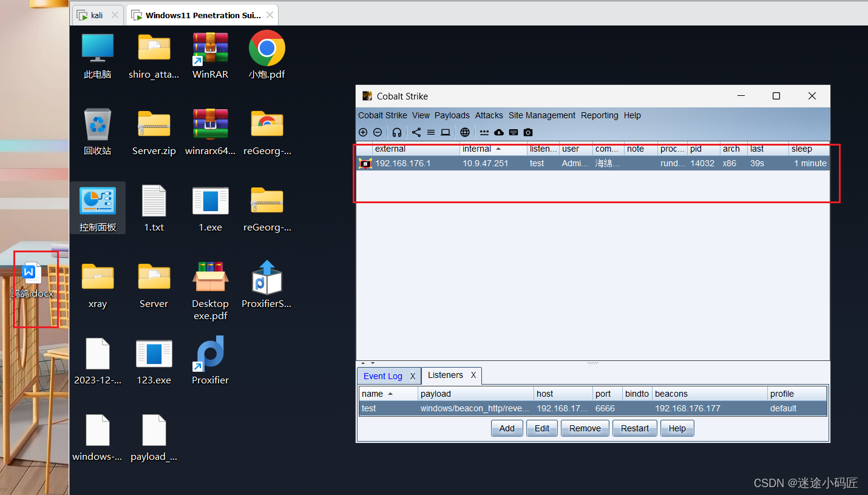The height and width of the screenshot is (495, 868).
Task: Click the Help button below listeners
Action: pyautogui.click(x=677, y=428)
